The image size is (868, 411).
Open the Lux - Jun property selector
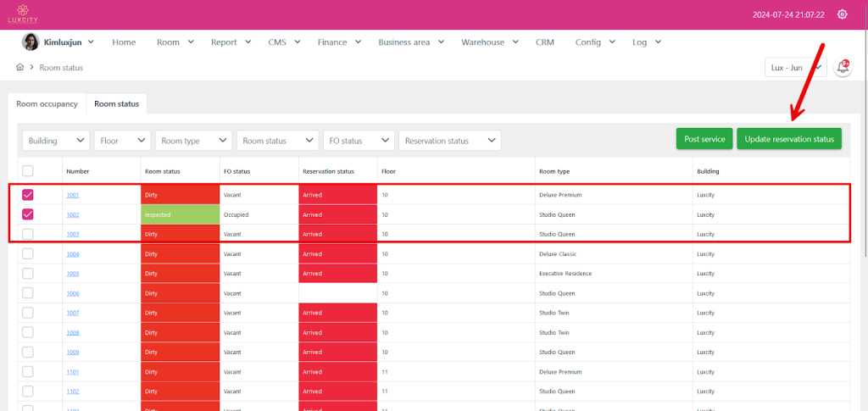click(794, 68)
